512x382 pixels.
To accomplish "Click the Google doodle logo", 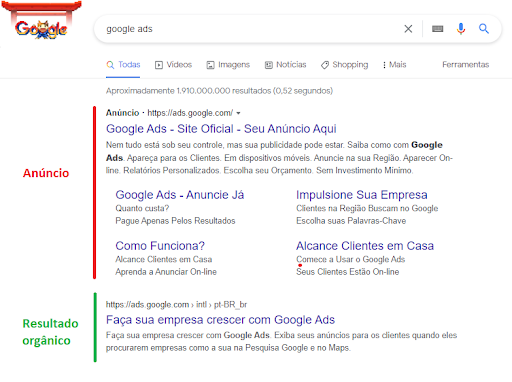I will point(41,20).
